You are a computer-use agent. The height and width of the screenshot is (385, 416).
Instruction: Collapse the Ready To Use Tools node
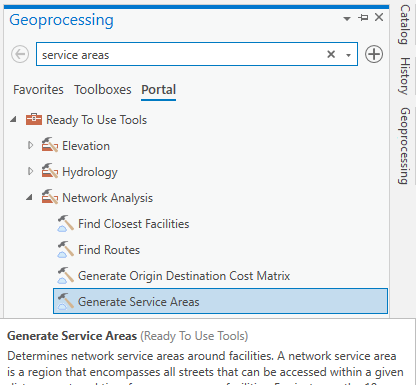coord(13,119)
